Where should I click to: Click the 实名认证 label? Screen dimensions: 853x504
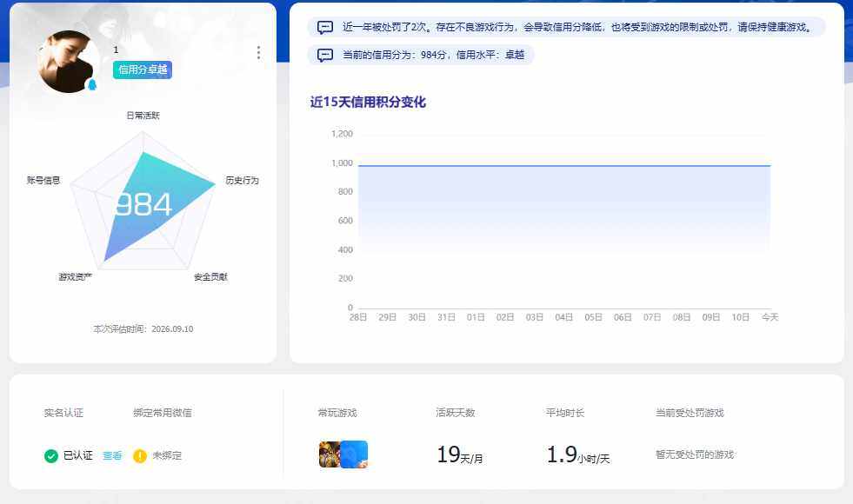click(63, 413)
